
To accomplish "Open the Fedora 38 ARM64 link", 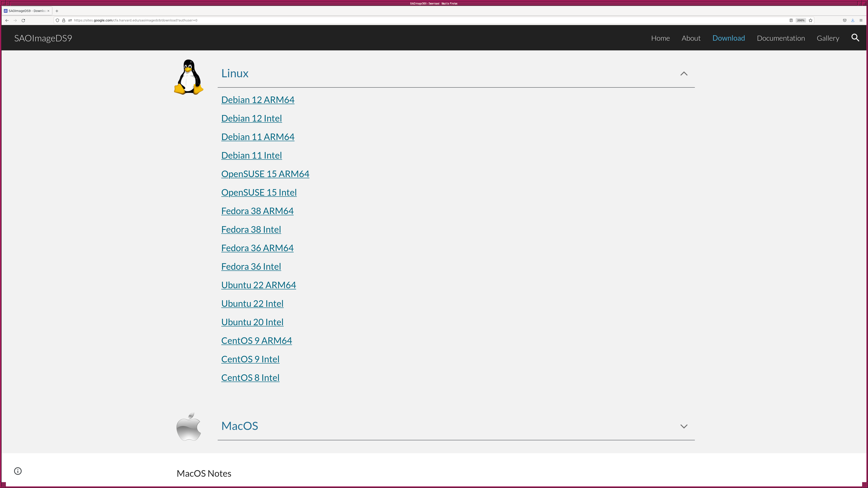I will point(257,211).
